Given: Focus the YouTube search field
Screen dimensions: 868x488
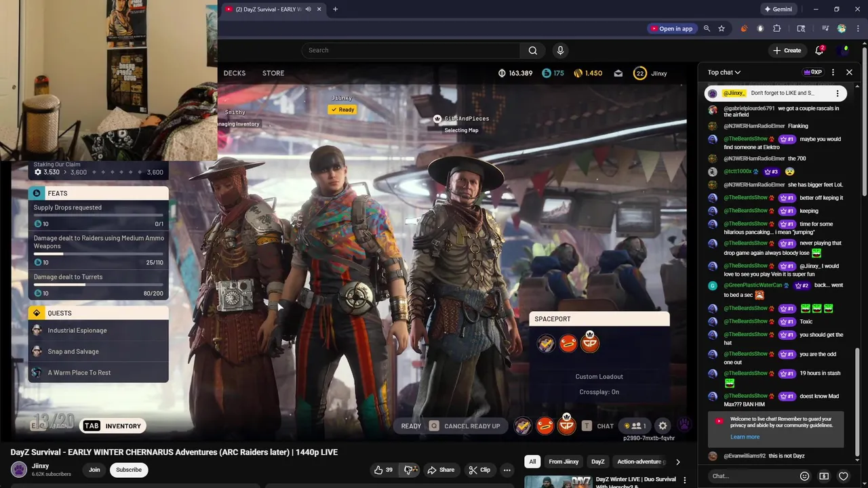Looking at the screenshot, I should coord(411,50).
